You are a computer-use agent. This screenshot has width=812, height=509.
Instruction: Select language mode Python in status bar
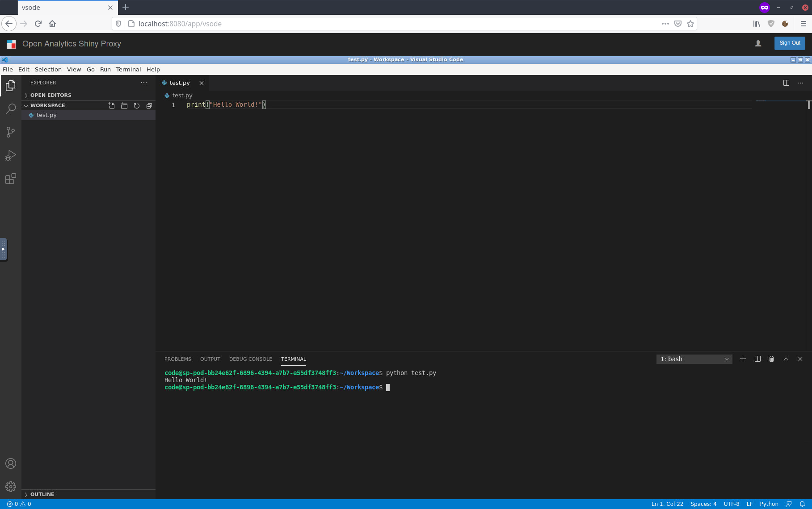(769, 504)
